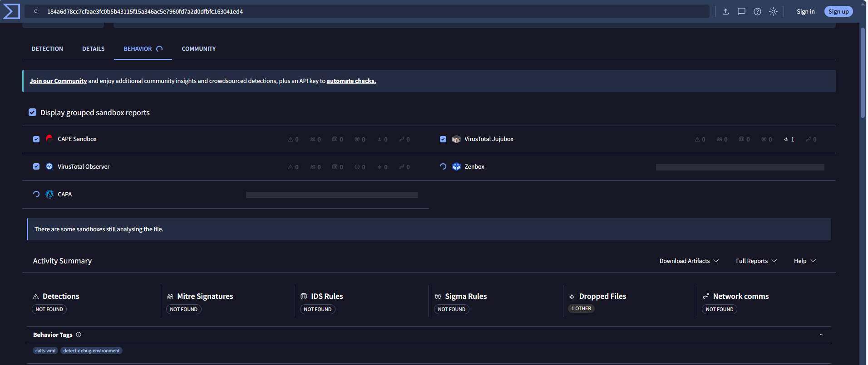Viewport: 868px width, 365px height.
Task: Toggle the CAPE Sandbox checkbox
Action: tap(36, 139)
